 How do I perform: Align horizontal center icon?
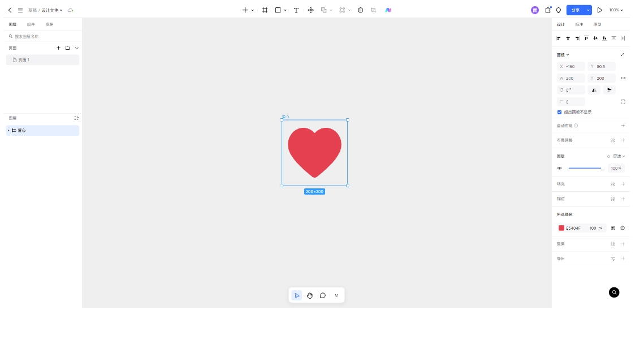pyautogui.click(x=568, y=38)
